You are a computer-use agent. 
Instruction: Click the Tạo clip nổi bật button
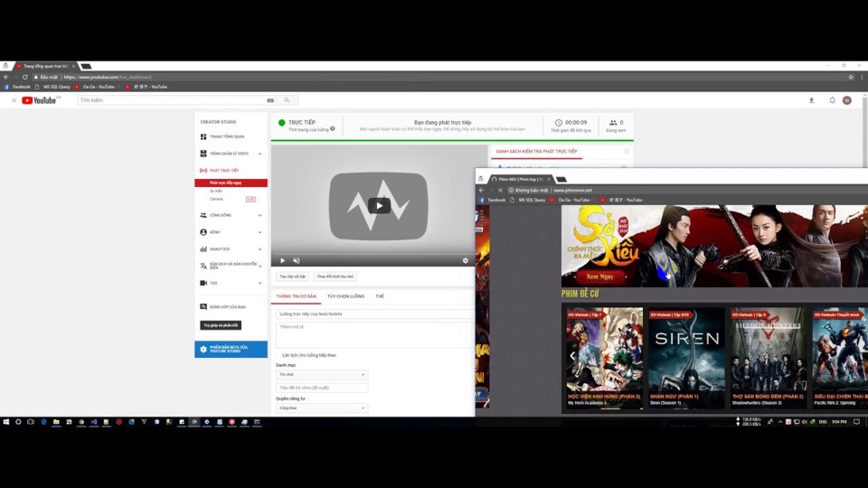click(292, 277)
